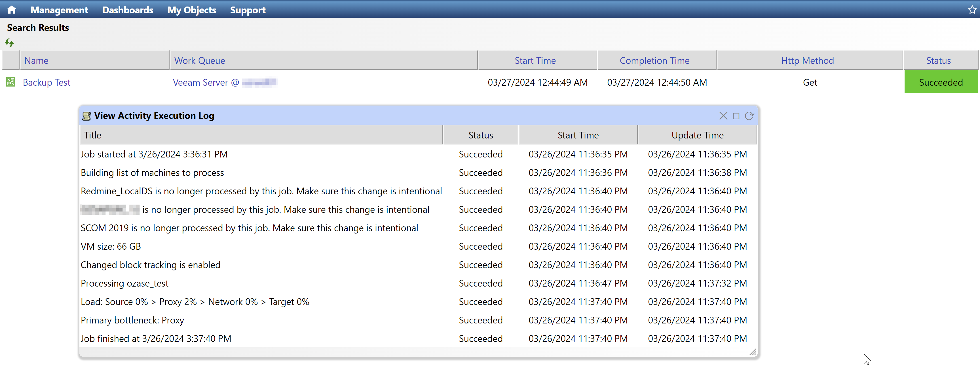Refresh the Activity Execution Log
980x368 pixels.
click(x=749, y=116)
